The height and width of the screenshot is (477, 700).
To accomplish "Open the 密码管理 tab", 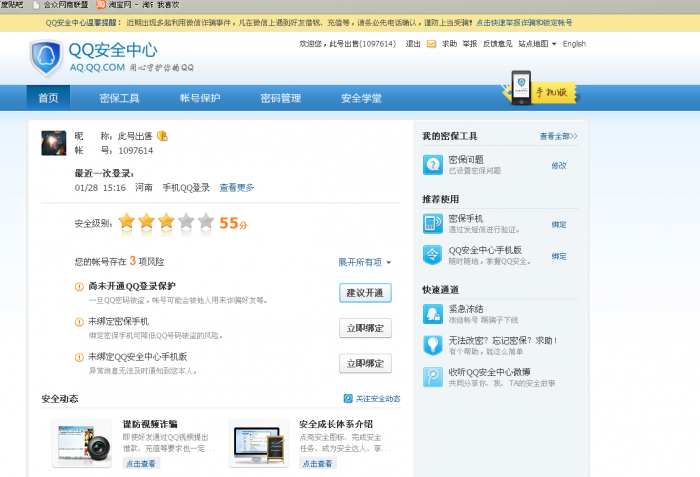I will (281, 98).
